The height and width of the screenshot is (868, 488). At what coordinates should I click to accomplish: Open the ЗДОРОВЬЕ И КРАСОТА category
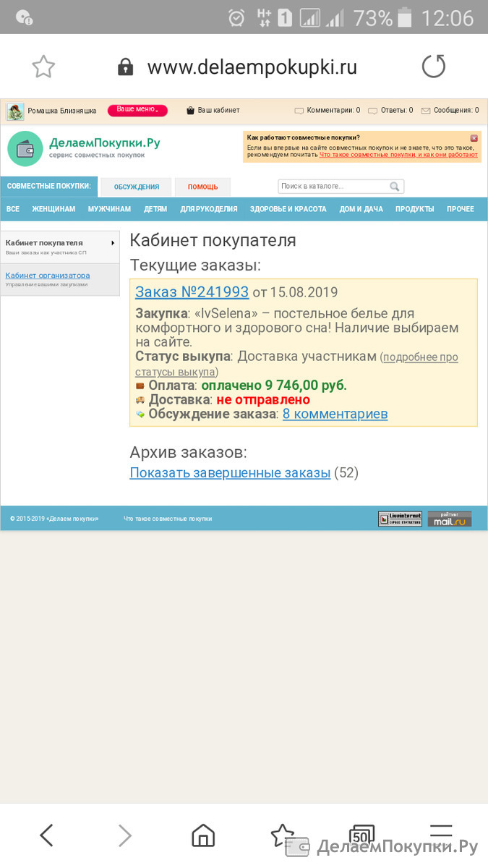(x=288, y=209)
